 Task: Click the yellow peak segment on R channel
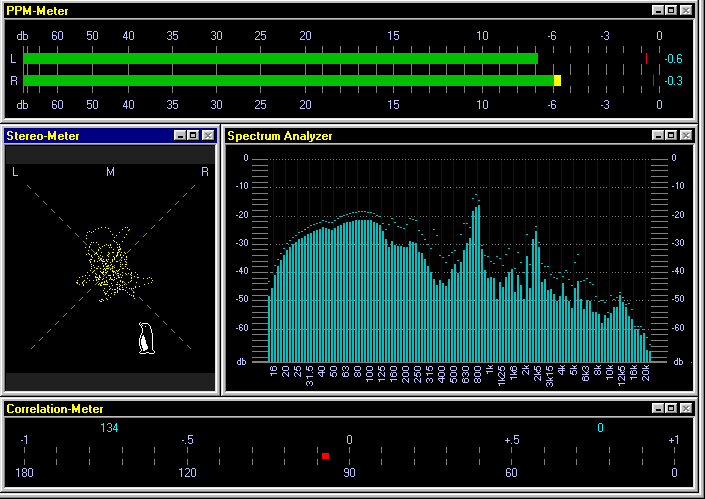(x=558, y=80)
